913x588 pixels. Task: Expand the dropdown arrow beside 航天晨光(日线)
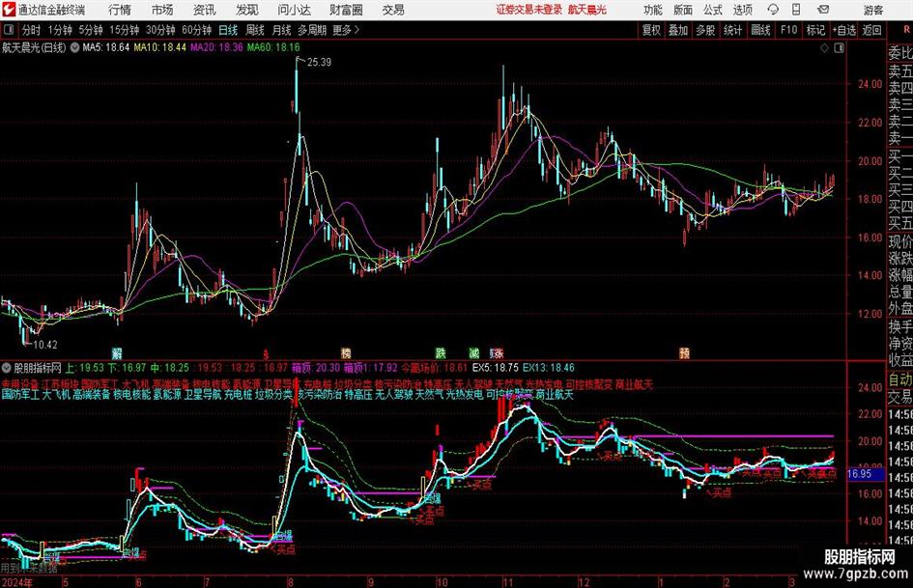74,47
